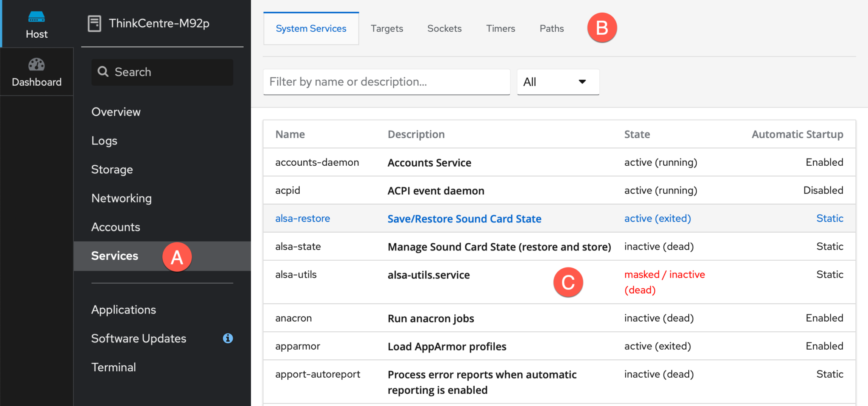This screenshot has height=406, width=868.
Task: Open the All state filter dropdown
Action: [x=557, y=82]
